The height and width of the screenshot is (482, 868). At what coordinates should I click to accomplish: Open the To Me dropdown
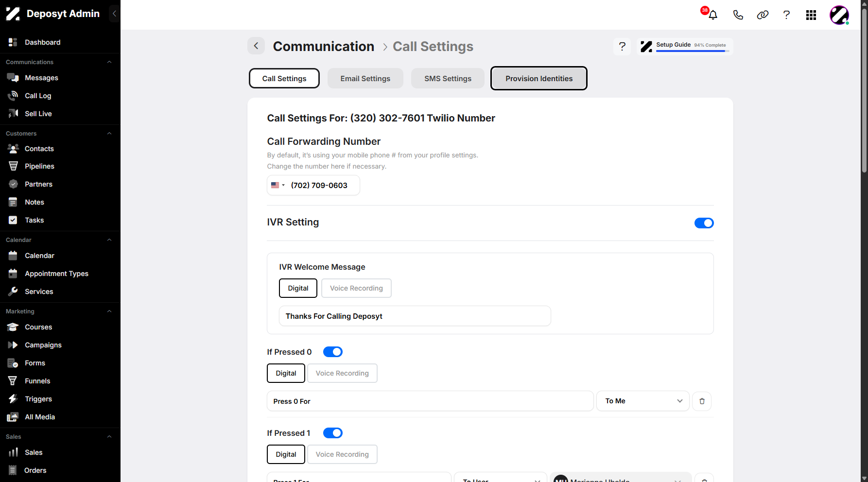pyautogui.click(x=642, y=401)
